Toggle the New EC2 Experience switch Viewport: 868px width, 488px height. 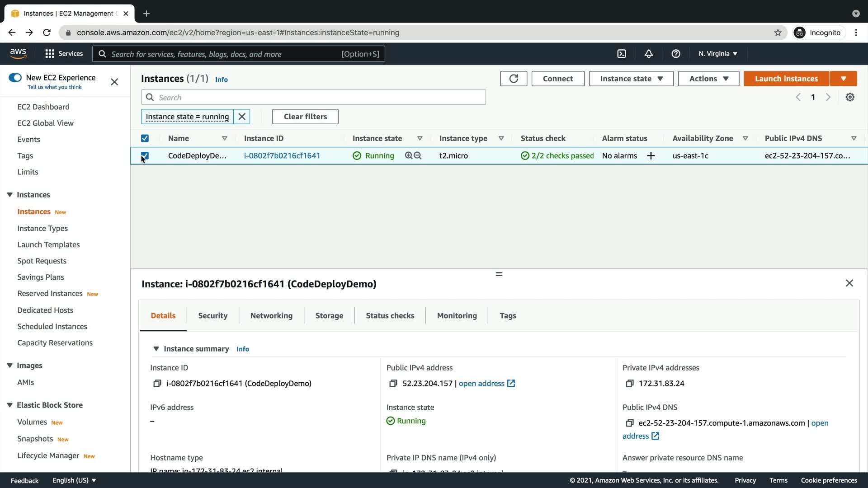click(15, 78)
